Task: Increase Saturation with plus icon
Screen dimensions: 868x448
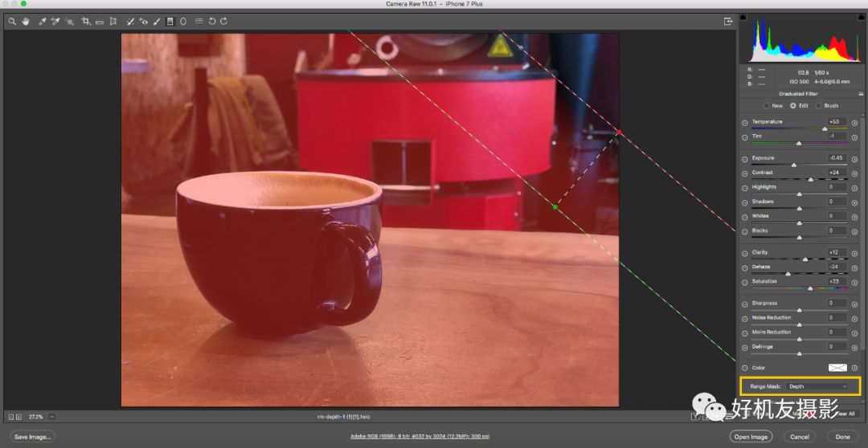Action: point(854,282)
